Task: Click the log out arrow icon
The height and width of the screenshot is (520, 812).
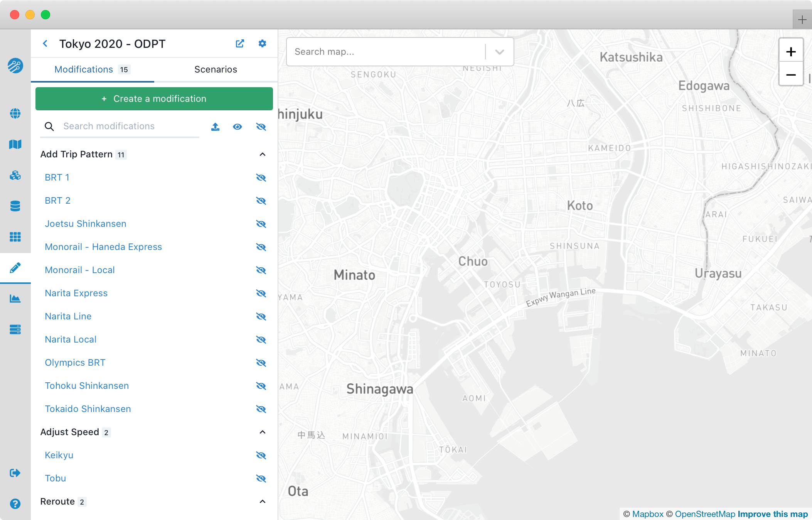Action: click(15, 473)
